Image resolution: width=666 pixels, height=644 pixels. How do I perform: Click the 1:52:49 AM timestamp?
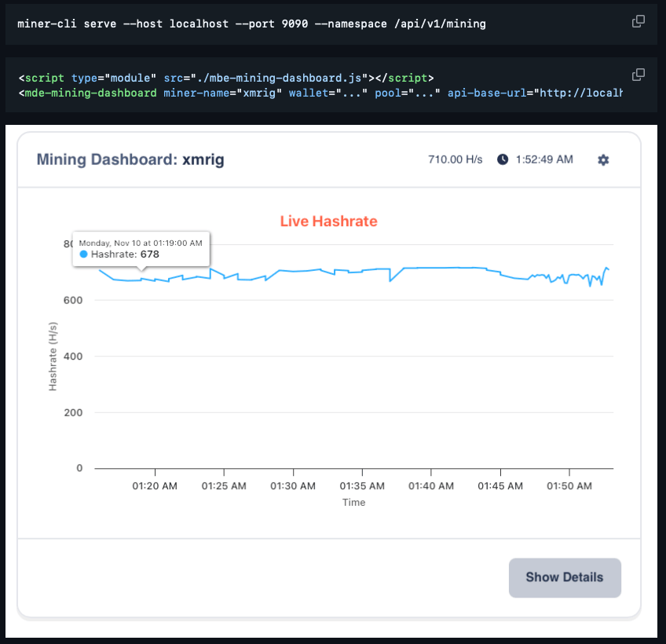pyautogui.click(x=544, y=159)
